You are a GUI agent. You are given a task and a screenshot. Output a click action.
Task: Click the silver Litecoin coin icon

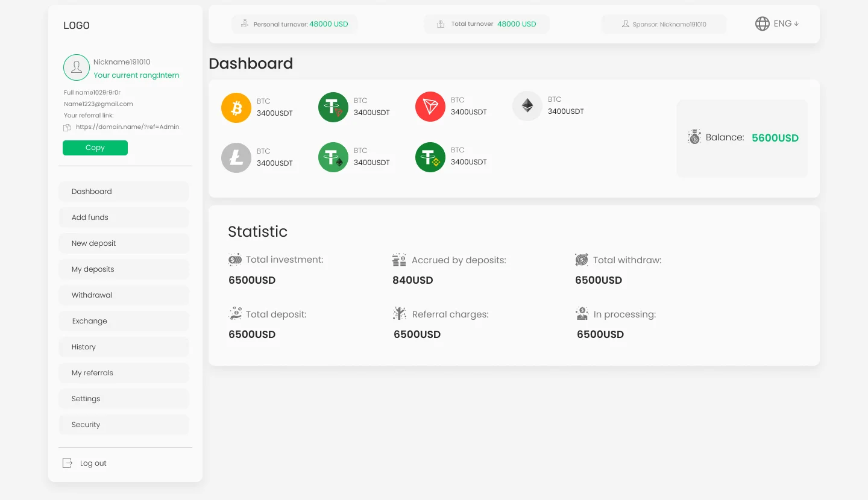pos(236,158)
